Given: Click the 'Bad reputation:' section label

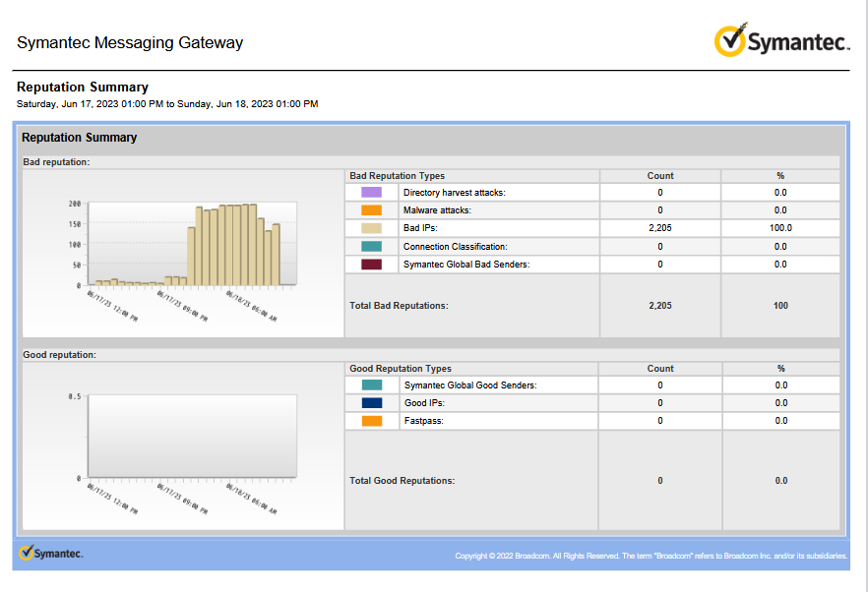Looking at the screenshot, I should click(56, 162).
